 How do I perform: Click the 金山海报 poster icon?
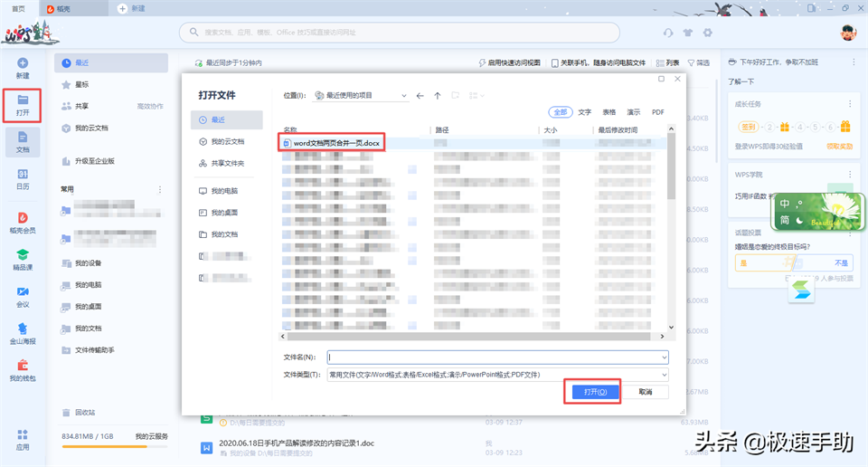[x=23, y=331]
